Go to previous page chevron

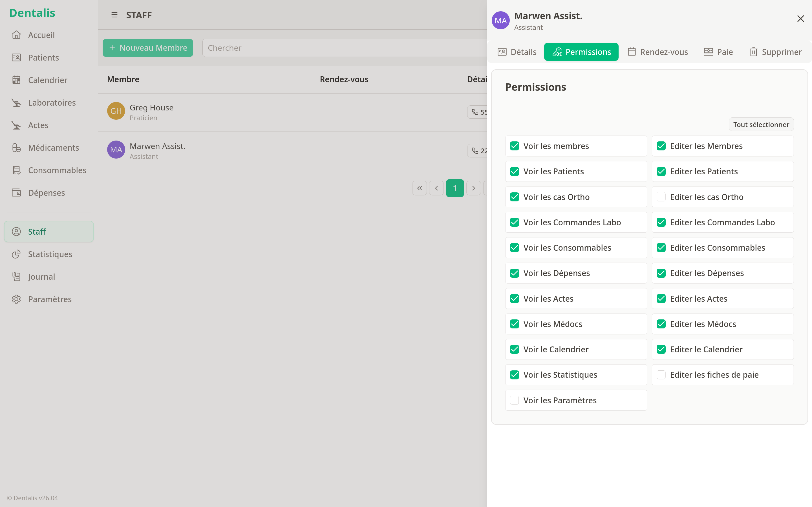tap(436, 188)
